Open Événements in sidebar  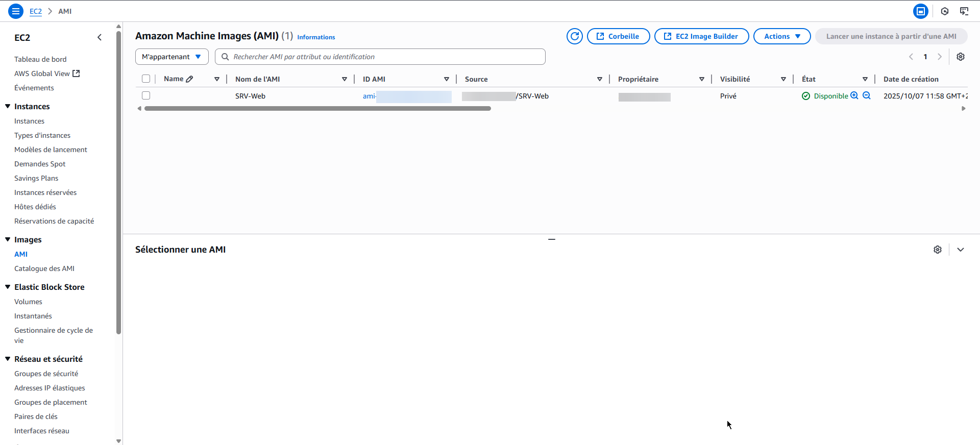pos(34,88)
